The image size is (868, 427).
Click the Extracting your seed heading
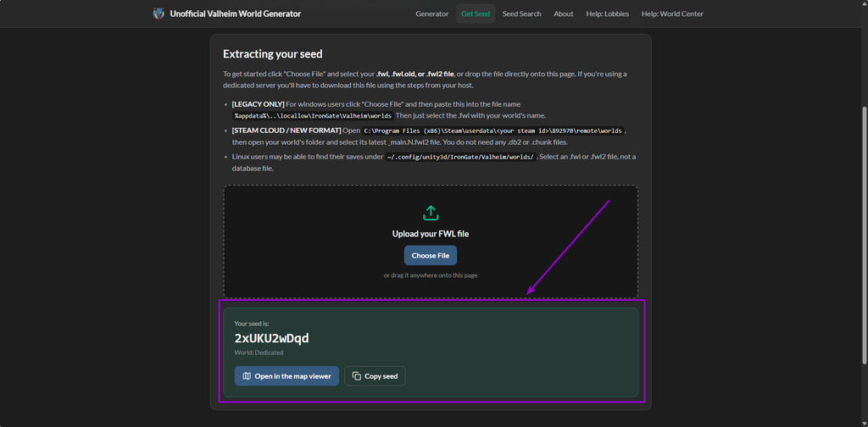273,54
